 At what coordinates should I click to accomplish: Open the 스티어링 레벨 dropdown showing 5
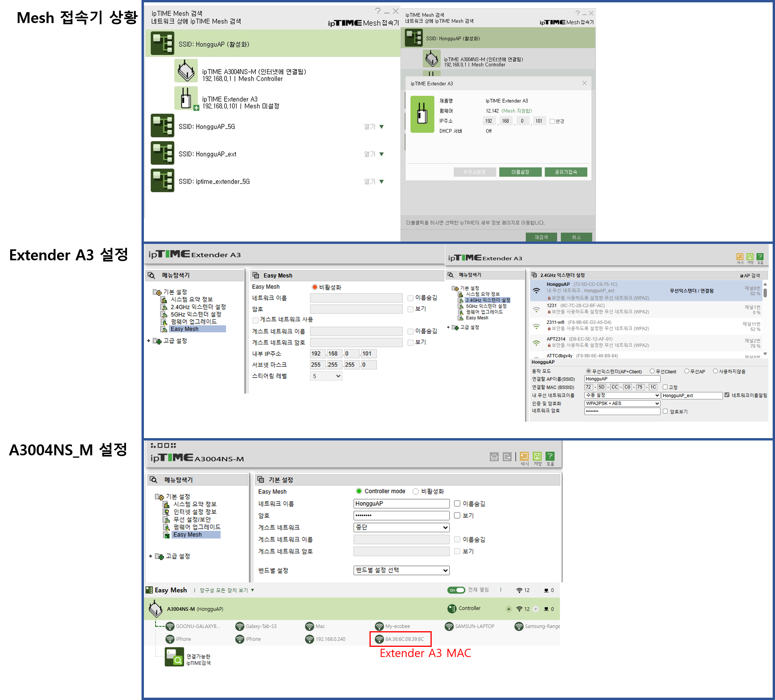pos(326,376)
